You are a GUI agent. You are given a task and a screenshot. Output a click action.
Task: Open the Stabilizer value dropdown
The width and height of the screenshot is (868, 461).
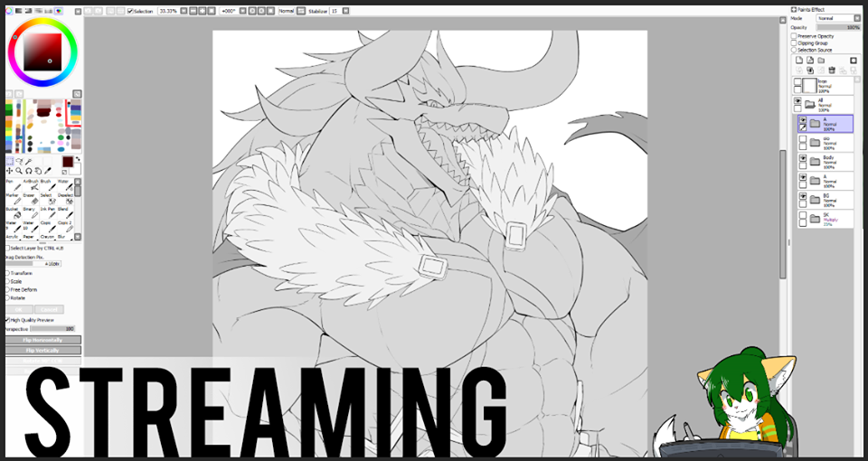pyautogui.click(x=346, y=11)
